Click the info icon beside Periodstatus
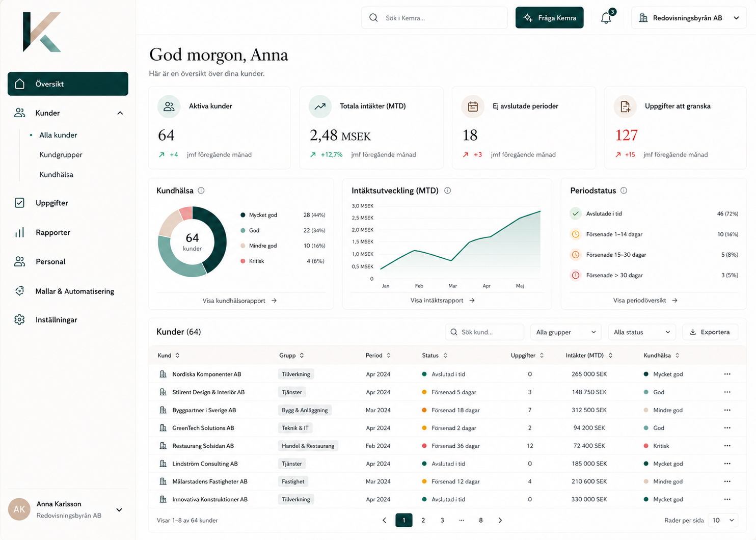This screenshot has height=540, width=756. pos(624,191)
